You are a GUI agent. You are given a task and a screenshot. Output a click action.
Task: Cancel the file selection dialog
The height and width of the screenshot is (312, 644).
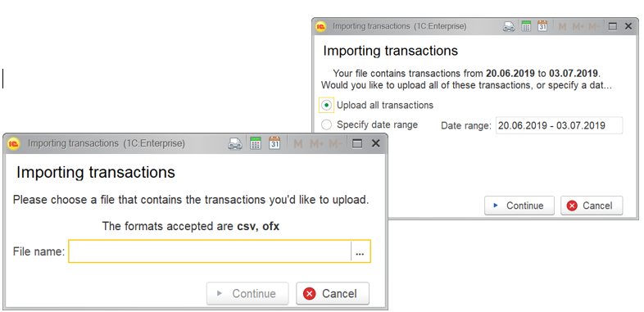[x=333, y=293]
